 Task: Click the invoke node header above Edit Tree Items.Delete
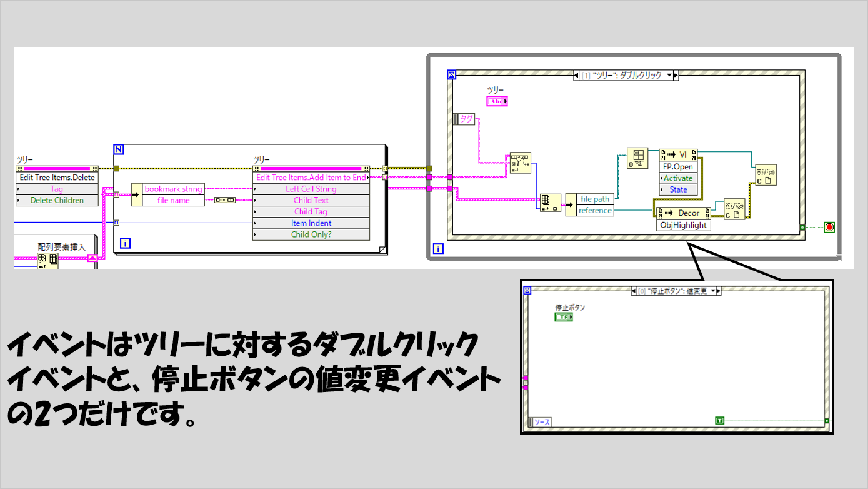[x=57, y=168]
